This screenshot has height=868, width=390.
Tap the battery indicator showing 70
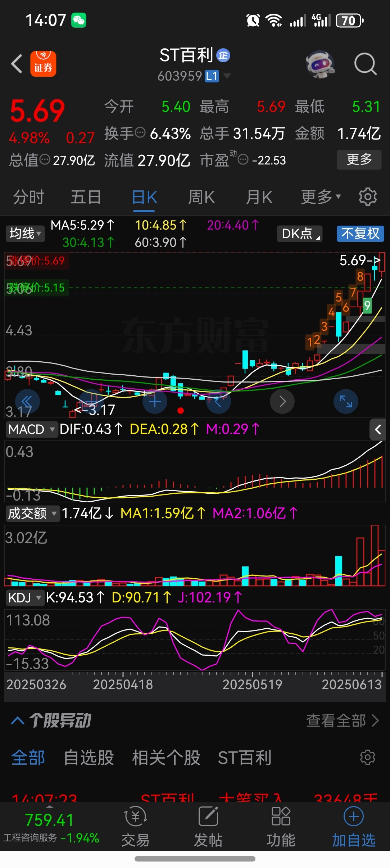(349, 21)
